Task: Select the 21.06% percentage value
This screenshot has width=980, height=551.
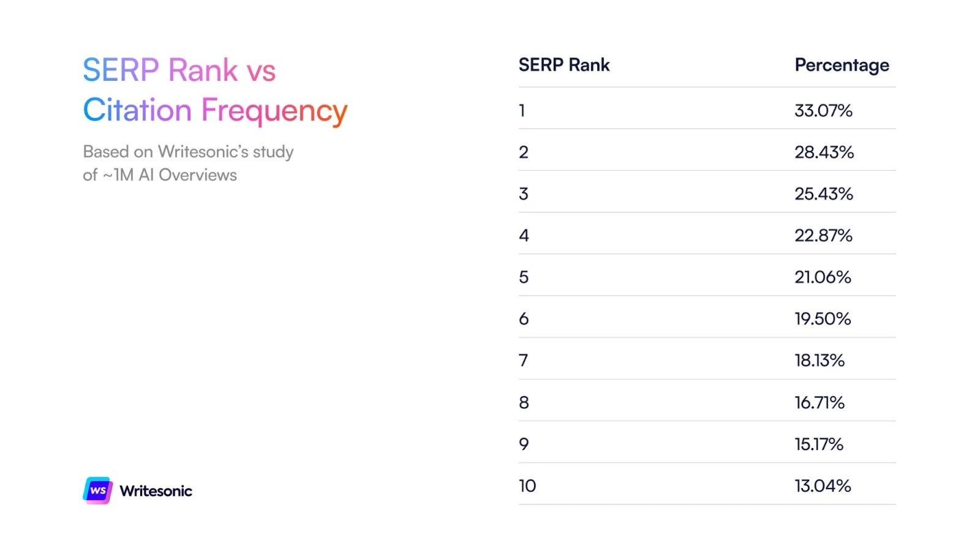Action: [823, 277]
